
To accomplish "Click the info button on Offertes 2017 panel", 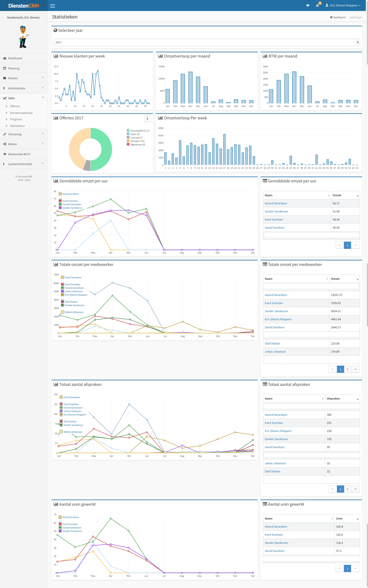I will 147,118.
